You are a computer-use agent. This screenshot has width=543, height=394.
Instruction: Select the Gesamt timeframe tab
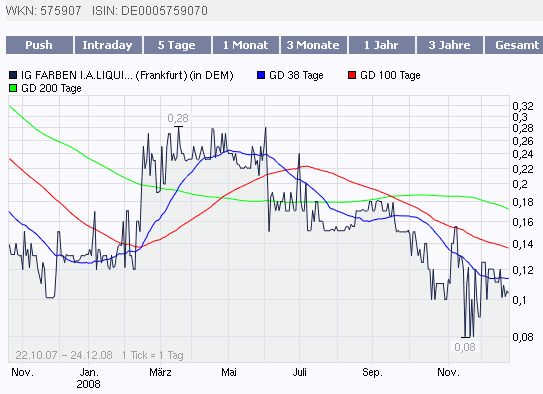[x=514, y=45]
